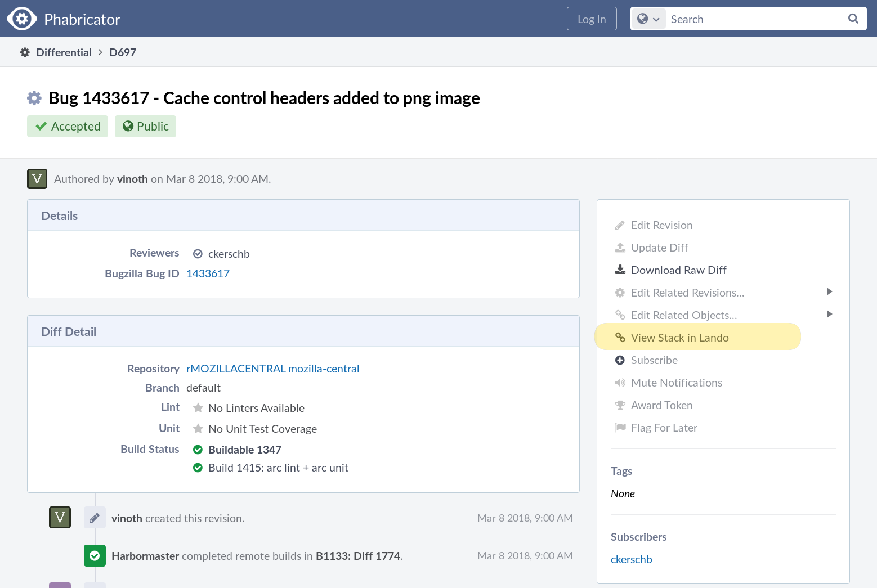Select Flag For Later action
The image size is (877, 588).
coord(664,428)
